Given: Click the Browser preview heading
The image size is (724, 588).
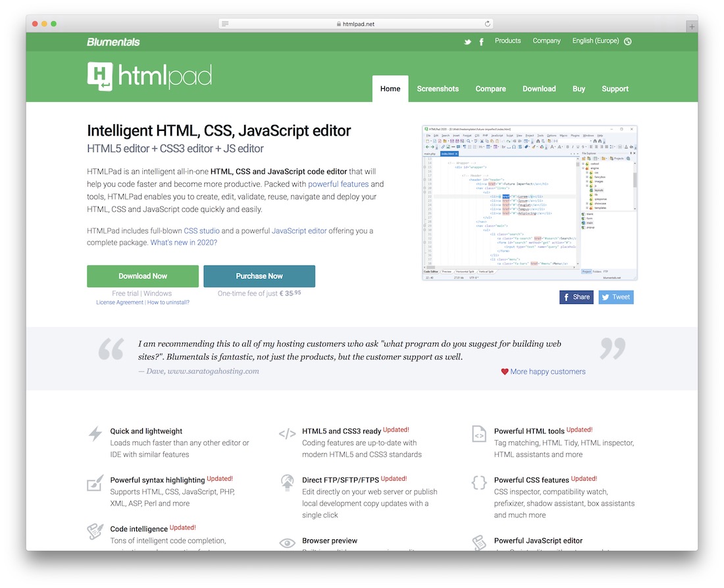Looking at the screenshot, I should pyautogui.click(x=330, y=541).
